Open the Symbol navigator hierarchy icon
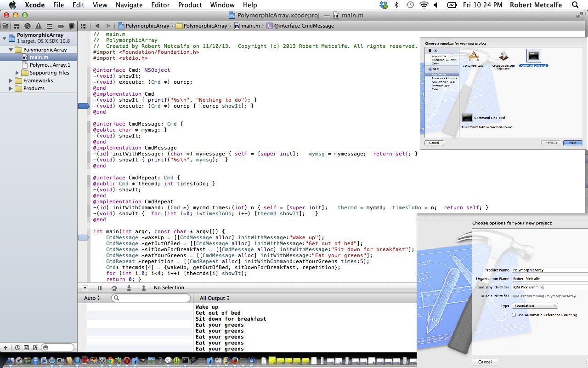This screenshot has width=588, height=368. [16, 26]
